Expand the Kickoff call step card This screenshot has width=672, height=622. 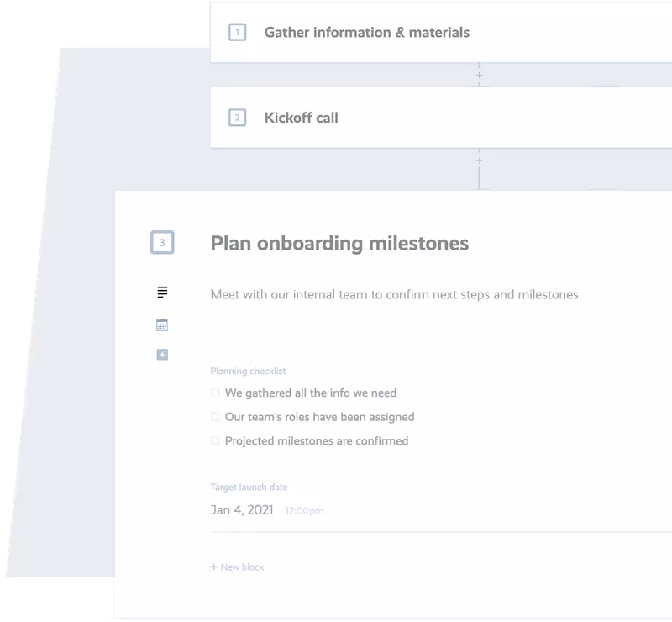click(x=378, y=118)
